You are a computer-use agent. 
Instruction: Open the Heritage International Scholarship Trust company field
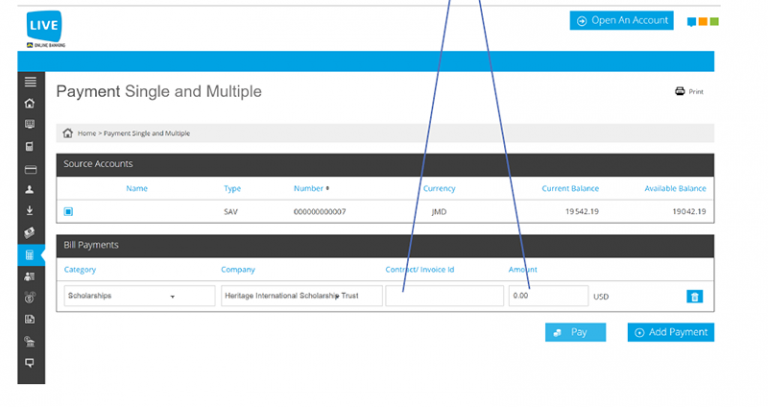[301, 296]
